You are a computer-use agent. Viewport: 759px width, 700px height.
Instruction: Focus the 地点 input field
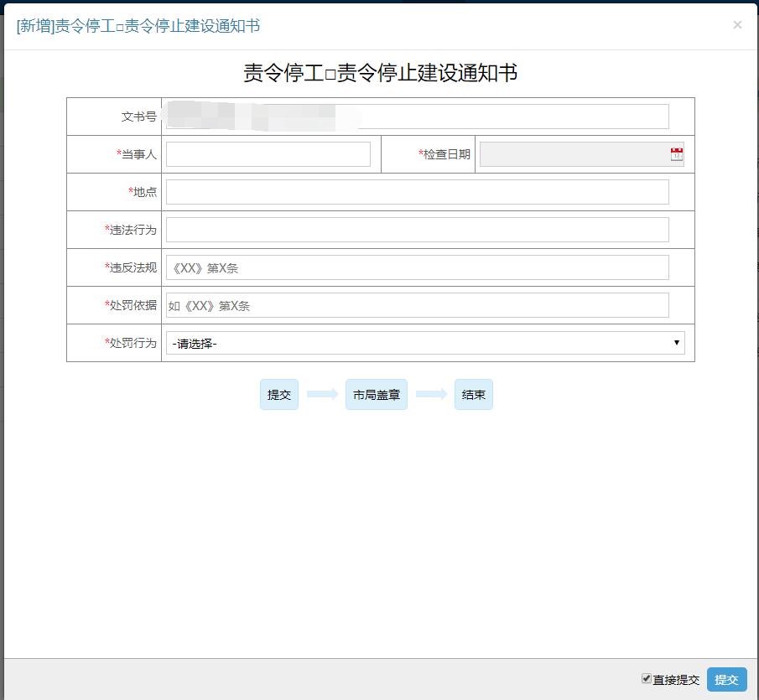[x=417, y=192]
